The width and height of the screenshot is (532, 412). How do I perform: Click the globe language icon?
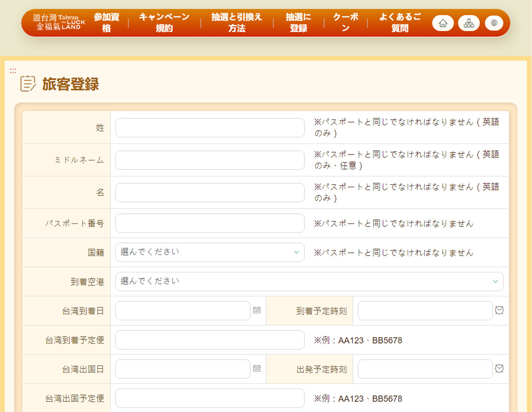click(x=494, y=23)
